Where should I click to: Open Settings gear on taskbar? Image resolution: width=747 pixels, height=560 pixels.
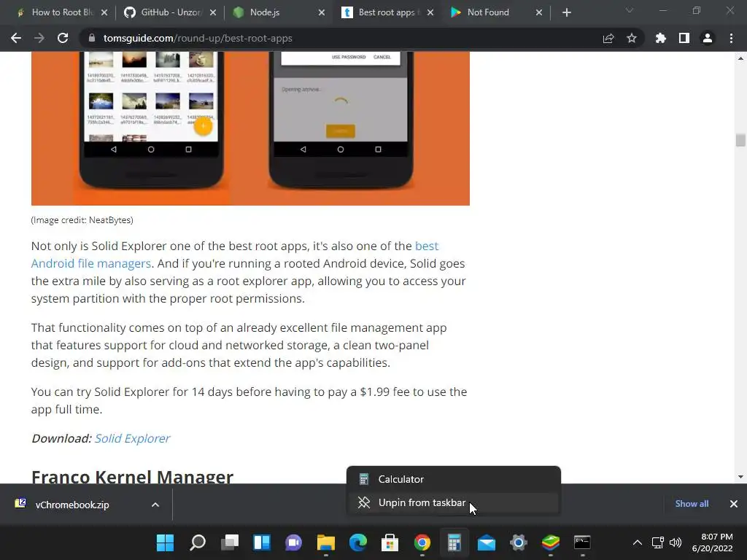coord(519,542)
